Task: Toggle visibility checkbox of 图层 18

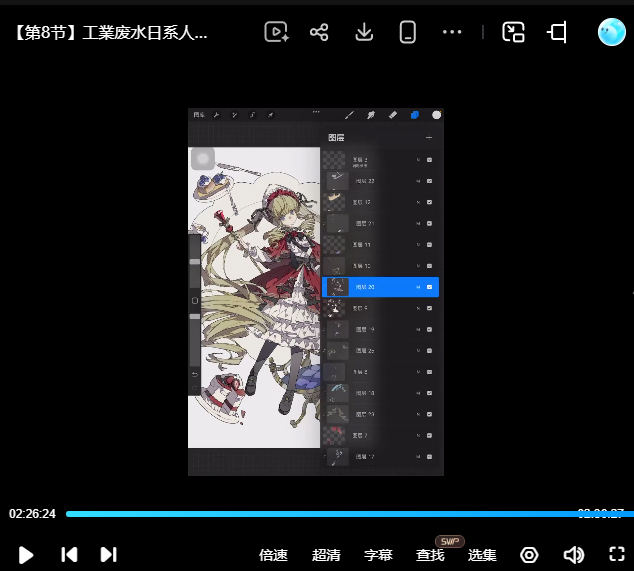Action: point(429,393)
